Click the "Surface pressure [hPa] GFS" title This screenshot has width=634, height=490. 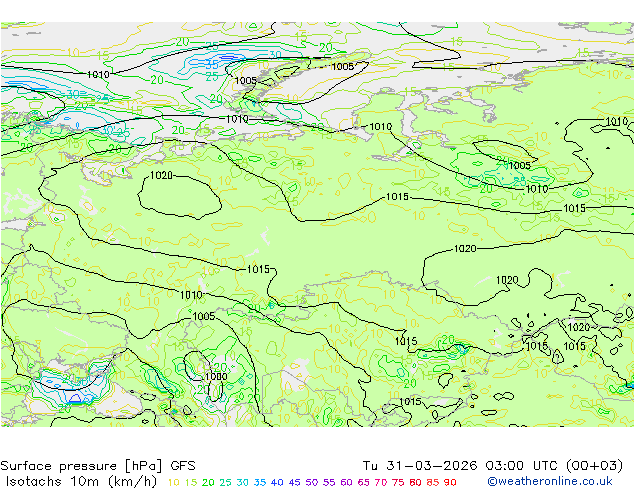coord(98,466)
